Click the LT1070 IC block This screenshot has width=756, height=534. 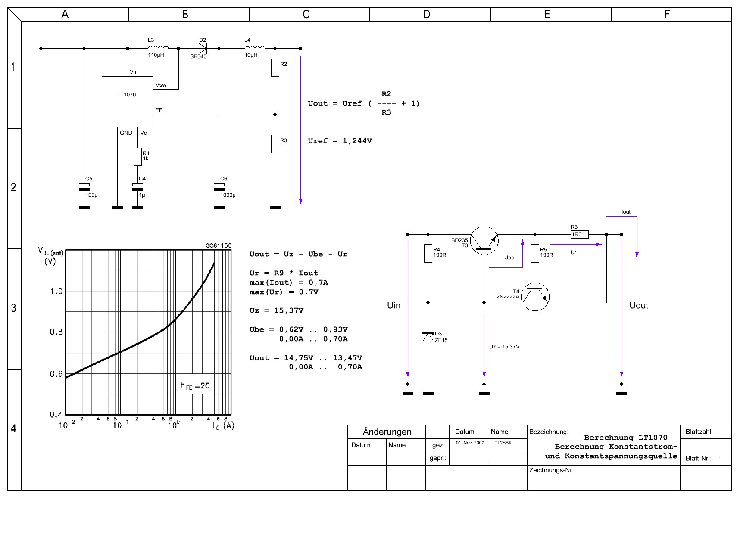128,102
